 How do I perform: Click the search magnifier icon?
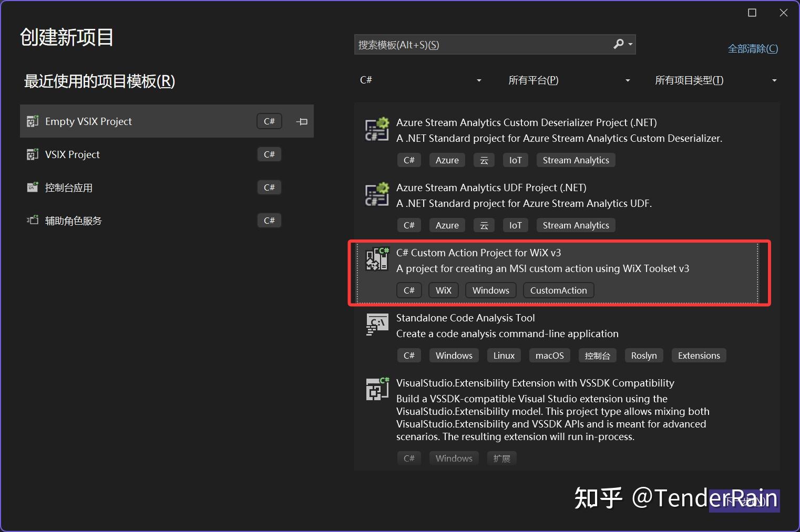(618, 44)
